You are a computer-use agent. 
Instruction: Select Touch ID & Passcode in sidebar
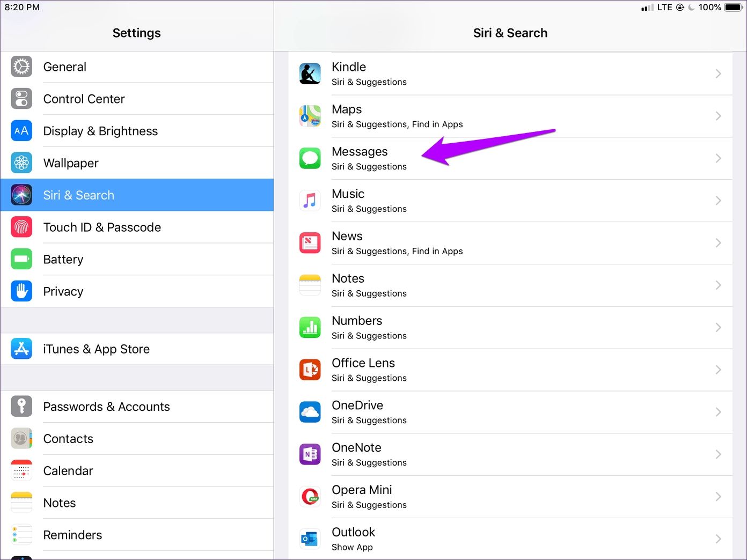[x=137, y=227]
